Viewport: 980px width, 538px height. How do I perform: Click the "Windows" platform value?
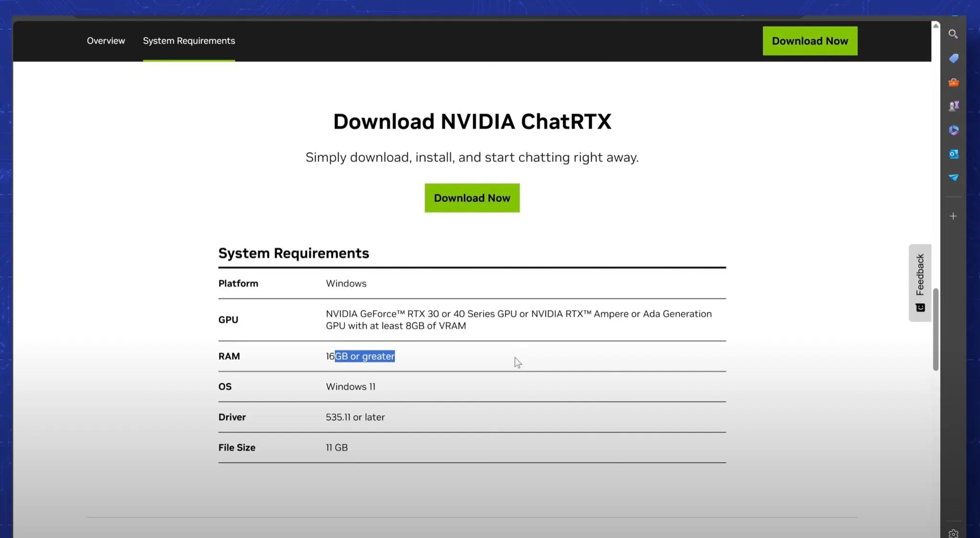point(346,283)
